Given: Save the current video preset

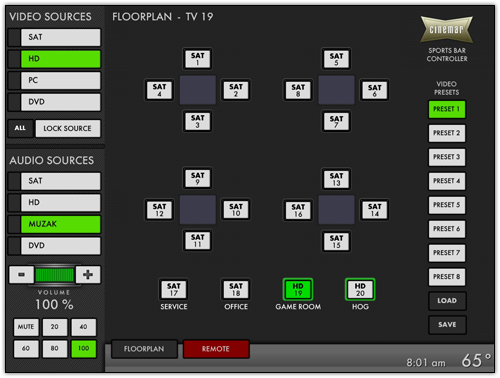Looking at the screenshot, I should (447, 325).
